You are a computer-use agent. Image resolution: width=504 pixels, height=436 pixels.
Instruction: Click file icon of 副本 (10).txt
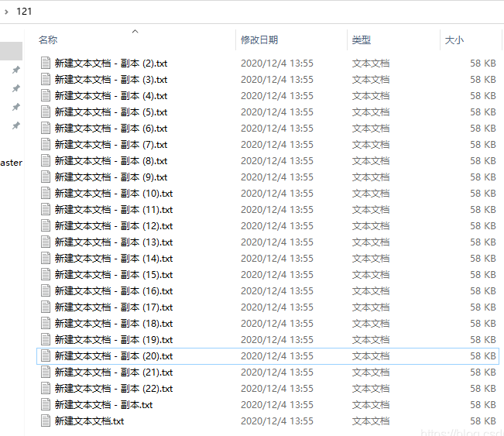(46, 194)
